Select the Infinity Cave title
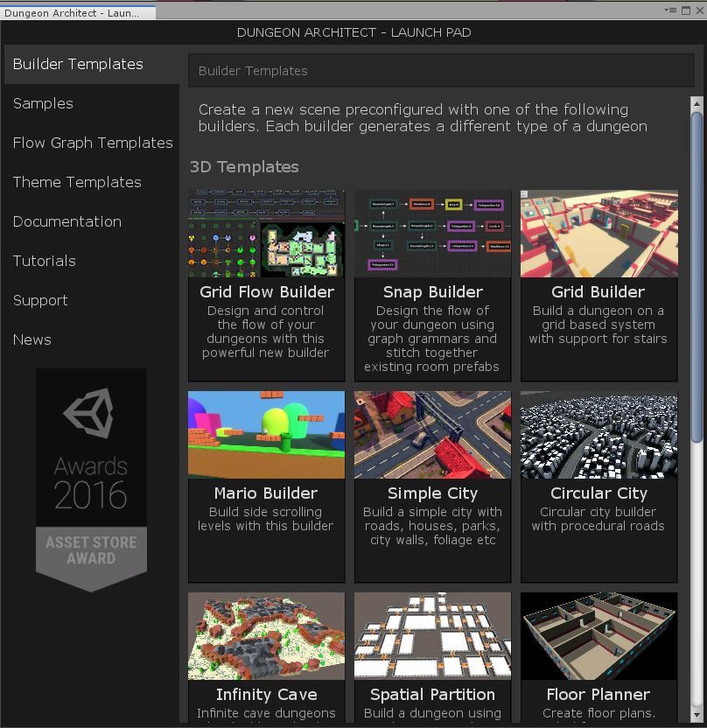The width and height of the screenshot is (707, 728). coord(267,694)
